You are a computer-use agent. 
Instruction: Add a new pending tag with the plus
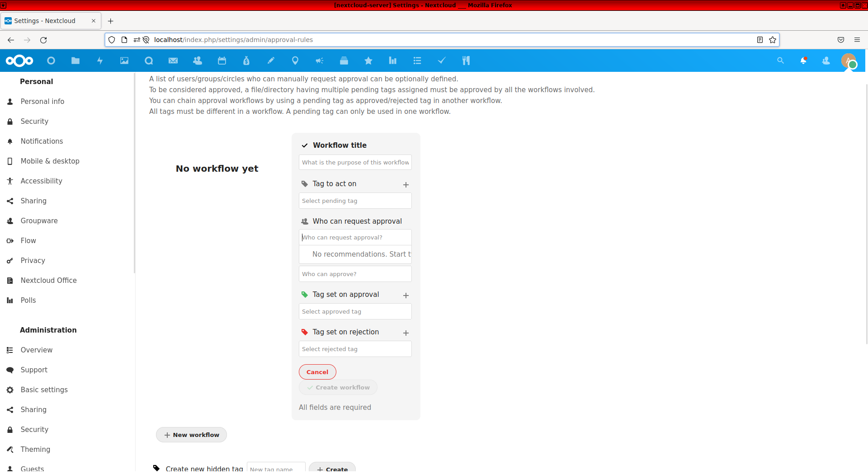pos(406,185)
